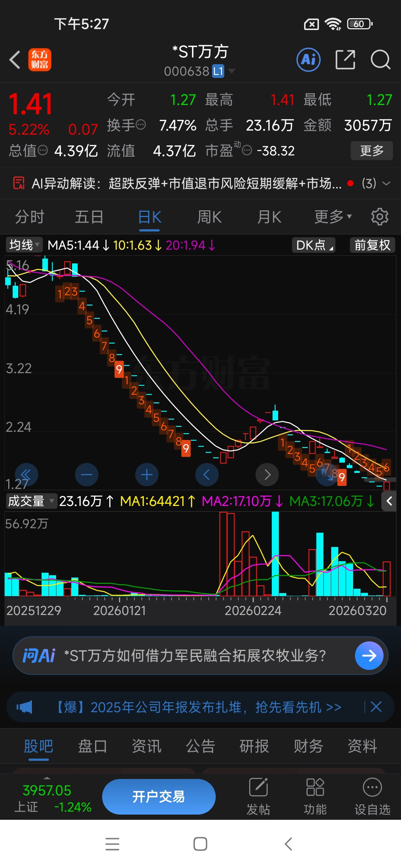This screenshot has height=868, width=401.
Task: Tap 设自选 to add to watchlist
Action: (372, 797)
